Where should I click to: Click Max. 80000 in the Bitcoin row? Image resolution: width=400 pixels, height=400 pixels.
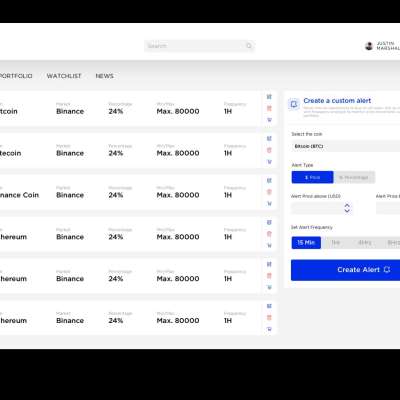[178, 111]
